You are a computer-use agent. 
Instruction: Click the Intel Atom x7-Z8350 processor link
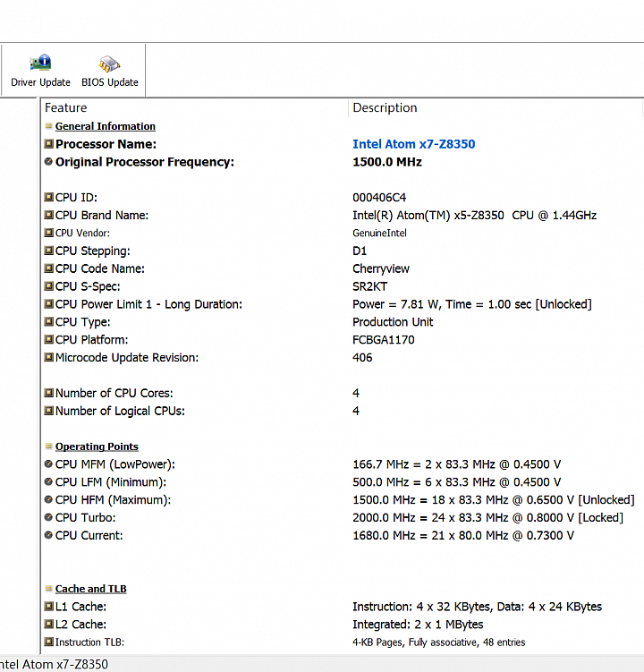click(414, 144)
